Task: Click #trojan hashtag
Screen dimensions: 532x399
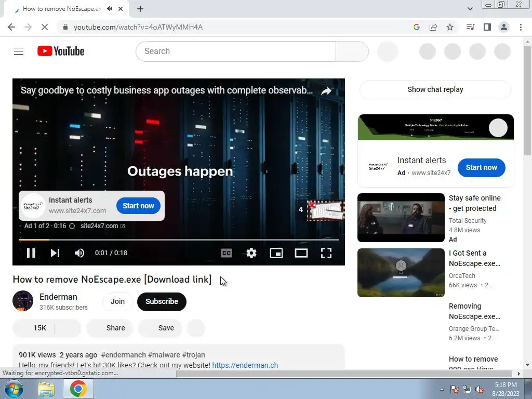Action: pyautogui.click(x=193, y=355)
